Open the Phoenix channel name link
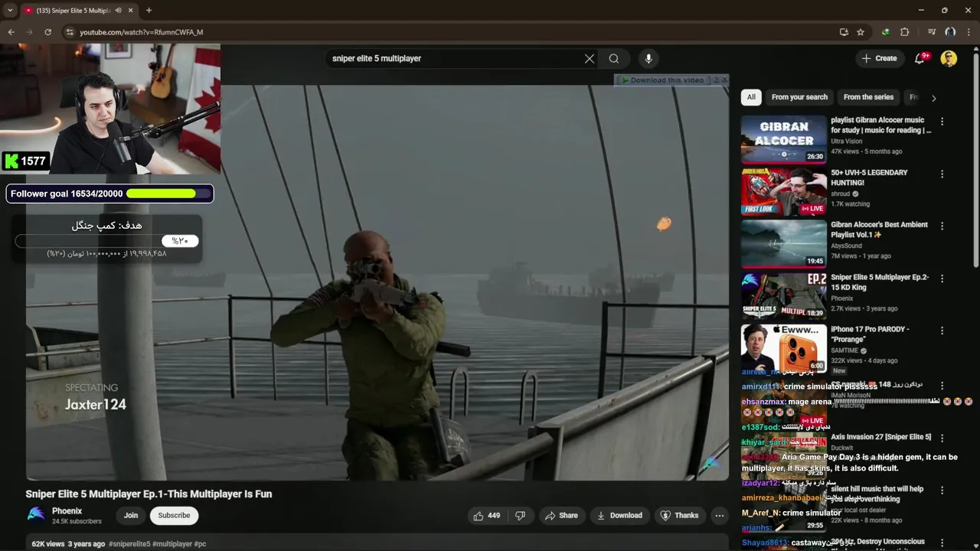 click(67, 511)
